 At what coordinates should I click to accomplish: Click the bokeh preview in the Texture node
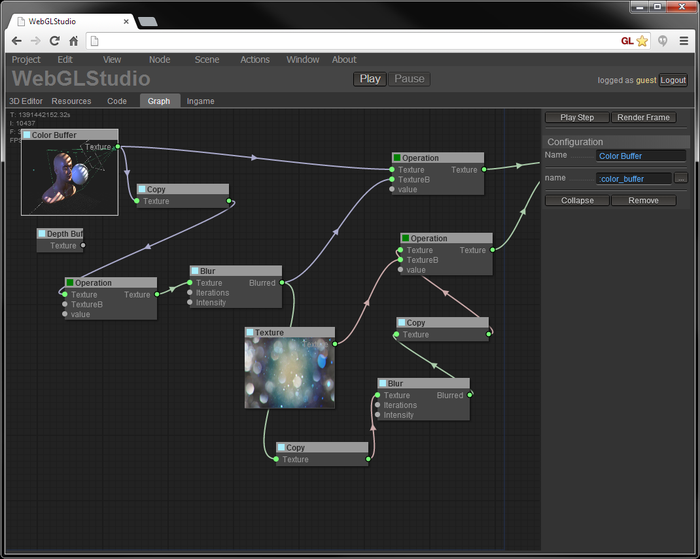[290, 373]
